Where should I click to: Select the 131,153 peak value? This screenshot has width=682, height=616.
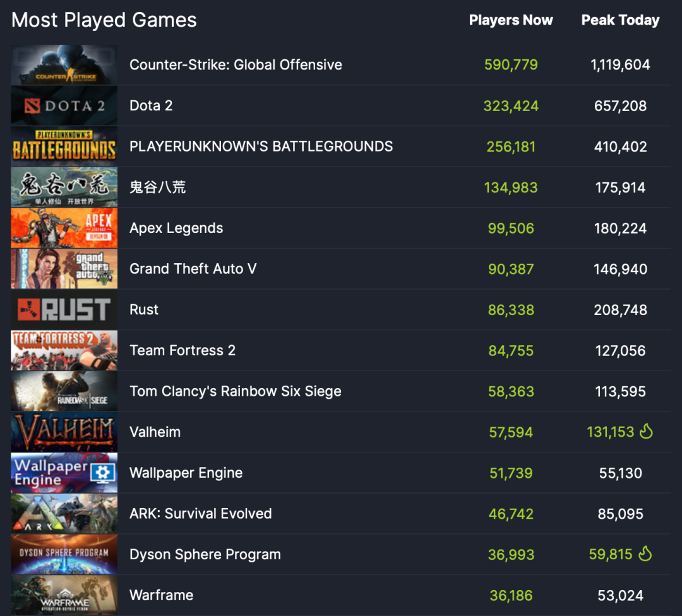(611, 432)
